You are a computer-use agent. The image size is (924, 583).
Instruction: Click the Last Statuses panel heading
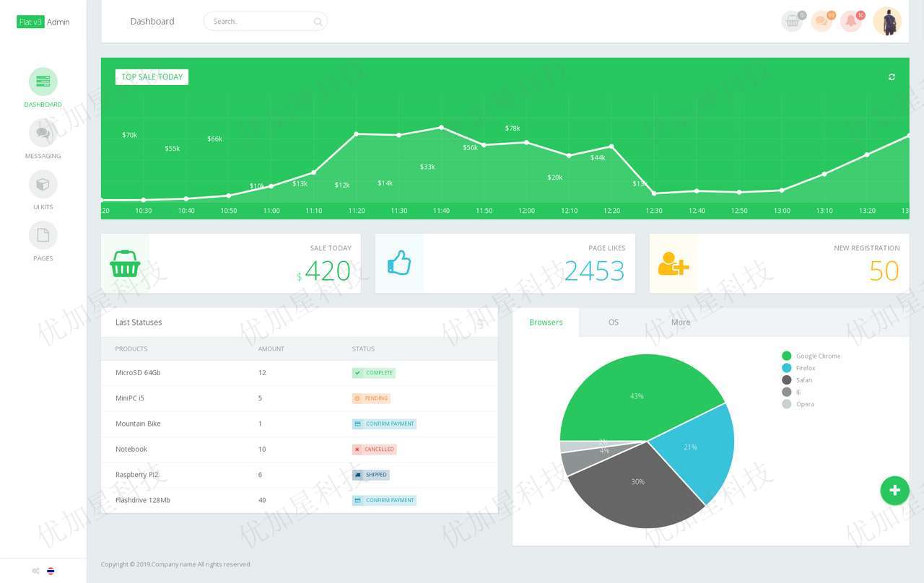[x=139, y=323]
